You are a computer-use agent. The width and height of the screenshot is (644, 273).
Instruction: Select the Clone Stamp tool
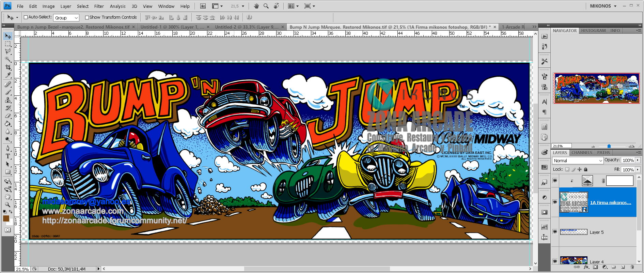point(8,100)
